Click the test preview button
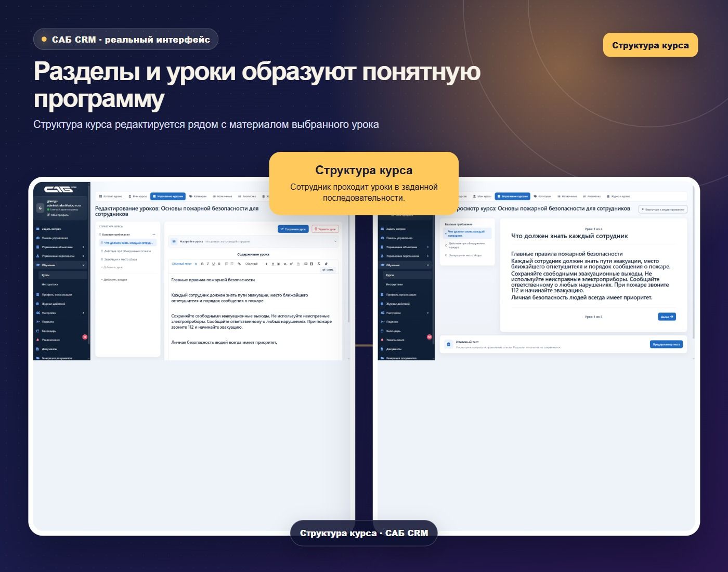The width and height of the screenshot is (728, 572). [x=666, y=344]
